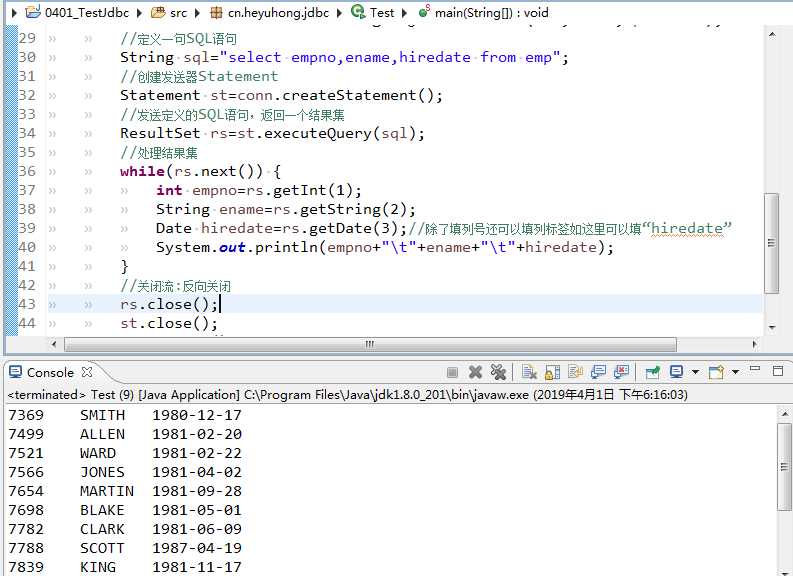The height and width of the screenshot is (576, 793).
Task: Toggle show console on standard out change
Action: tap(598, 372)
